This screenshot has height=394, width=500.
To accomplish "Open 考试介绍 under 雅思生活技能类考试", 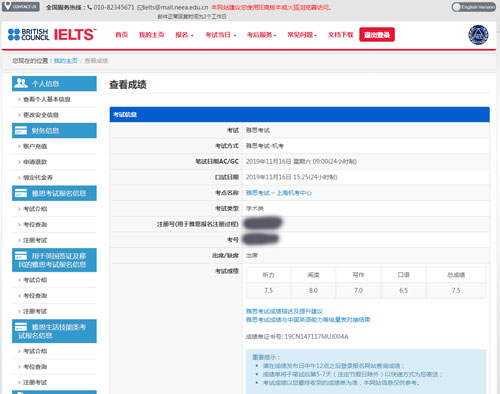I will [35, 351].
